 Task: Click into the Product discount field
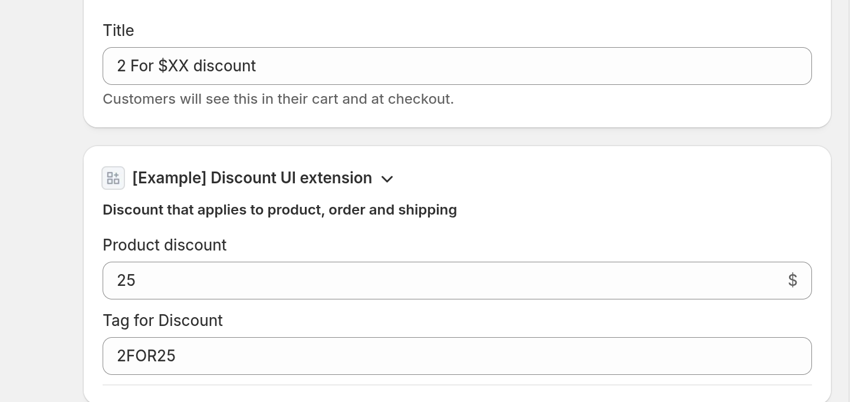[457, 281]
